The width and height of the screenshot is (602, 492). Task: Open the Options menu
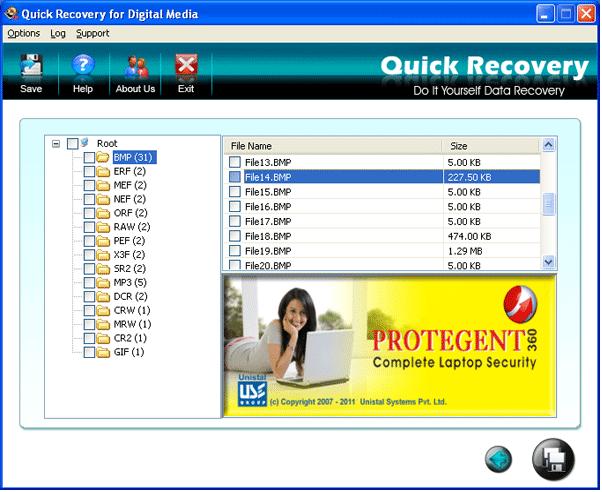pyautogui.click(x=24, y=33)
